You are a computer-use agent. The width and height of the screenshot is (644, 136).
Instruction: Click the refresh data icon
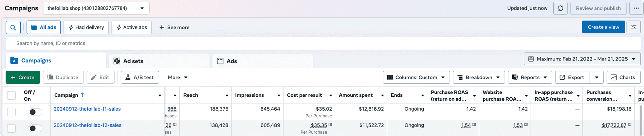point(560,8)
